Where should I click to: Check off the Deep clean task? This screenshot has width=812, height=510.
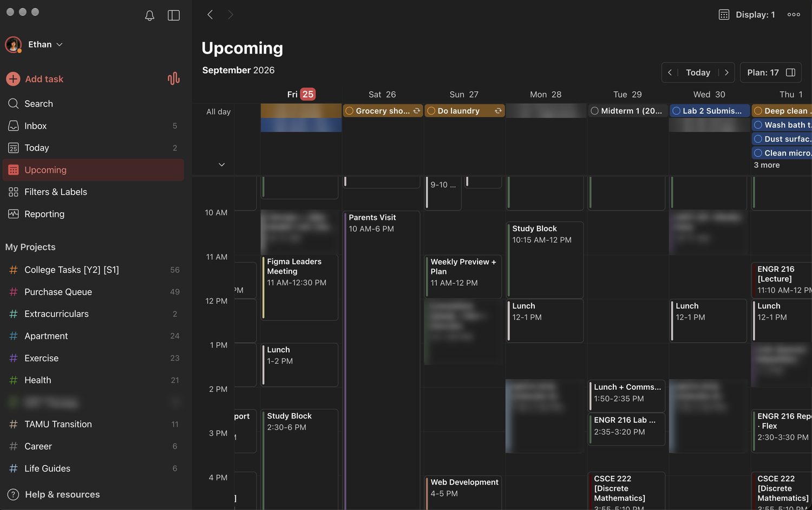(x=758, y=111)
